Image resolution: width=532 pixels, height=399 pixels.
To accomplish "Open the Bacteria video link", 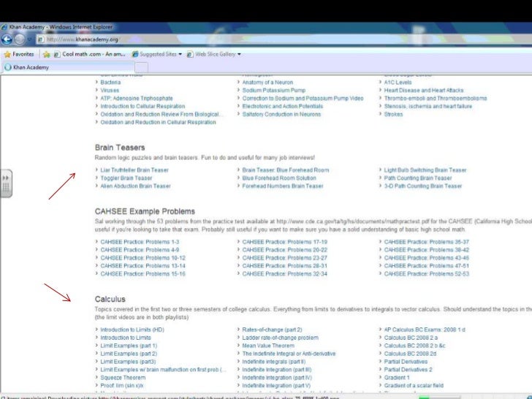I will [110, 83].
